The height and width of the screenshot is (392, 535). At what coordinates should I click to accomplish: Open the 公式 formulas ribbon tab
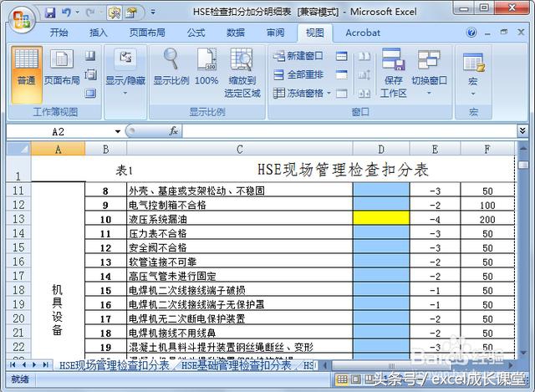tap(196, 33)
